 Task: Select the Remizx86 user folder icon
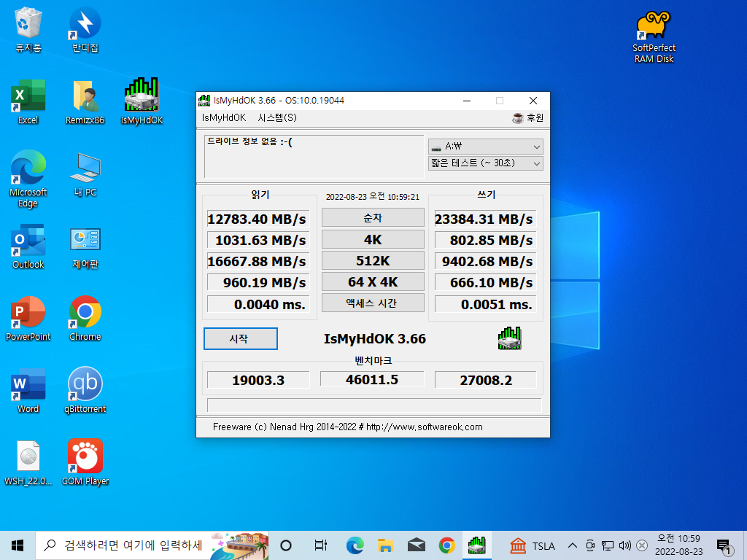85,101
